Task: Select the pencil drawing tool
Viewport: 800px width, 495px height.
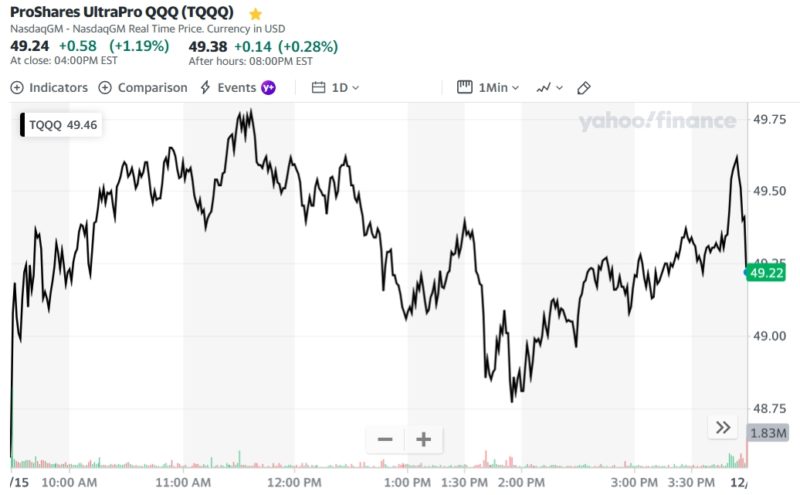Action: tap(585, 88)
